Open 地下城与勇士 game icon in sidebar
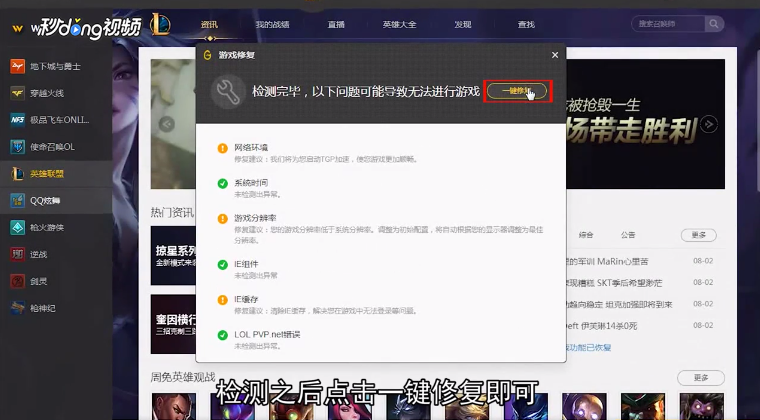The height and width of the screenshot is (420, 760). point(17,66)
